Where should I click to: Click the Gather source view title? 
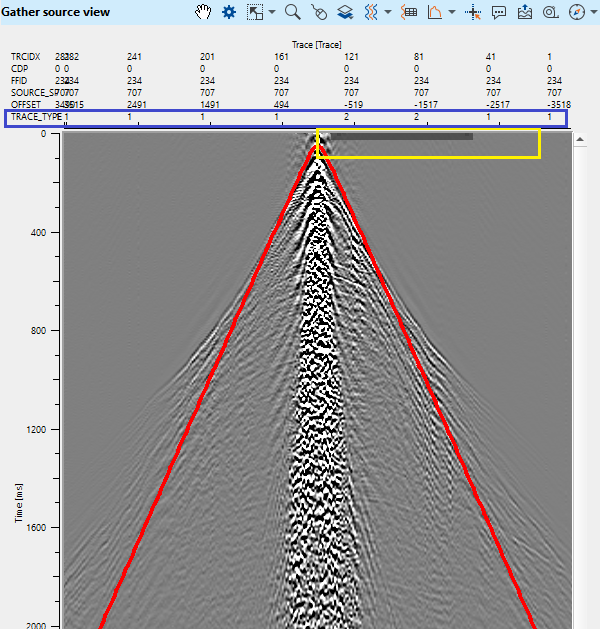coord(55,12)
